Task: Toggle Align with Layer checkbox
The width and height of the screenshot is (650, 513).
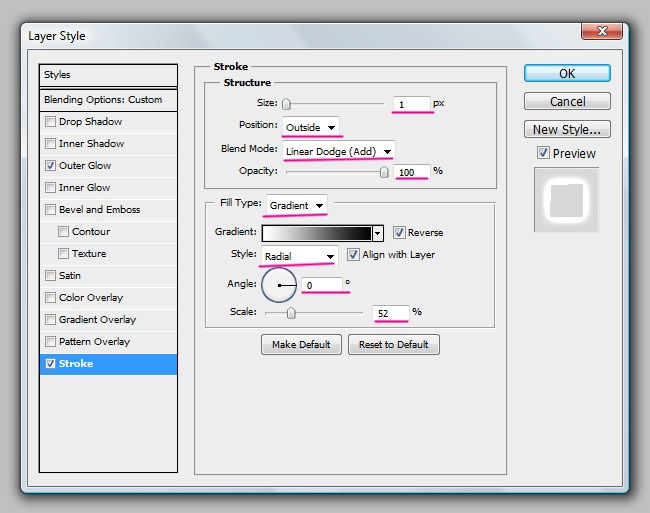Action: [x=353, y=255]
